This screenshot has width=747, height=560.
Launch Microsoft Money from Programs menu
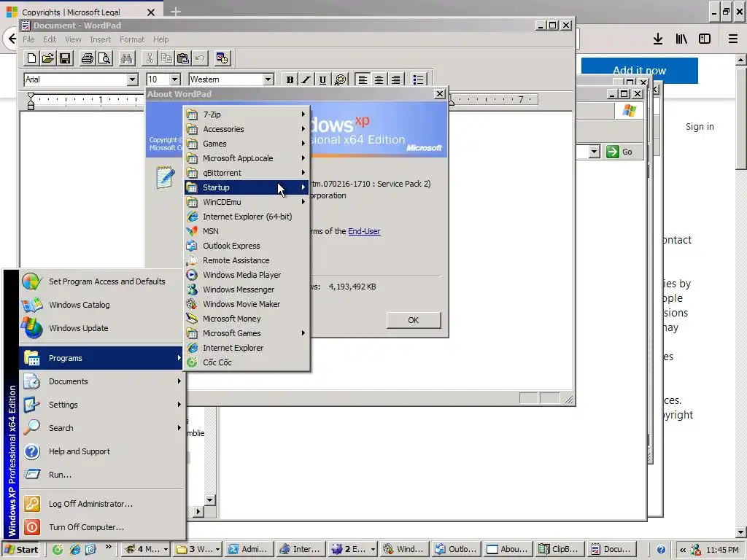click(x=247, y=319)
